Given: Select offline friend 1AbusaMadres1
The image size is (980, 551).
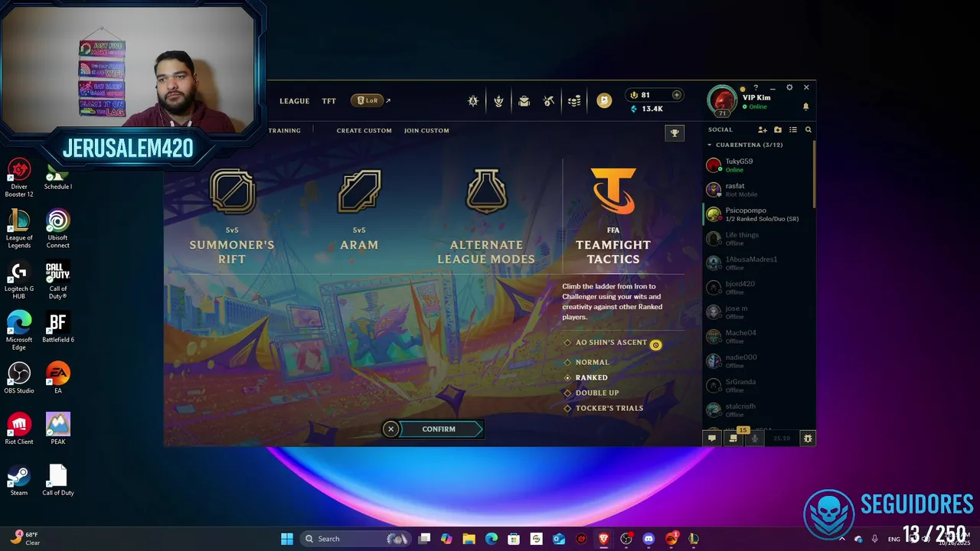Looking at the screenshot, I should (757, 263).
